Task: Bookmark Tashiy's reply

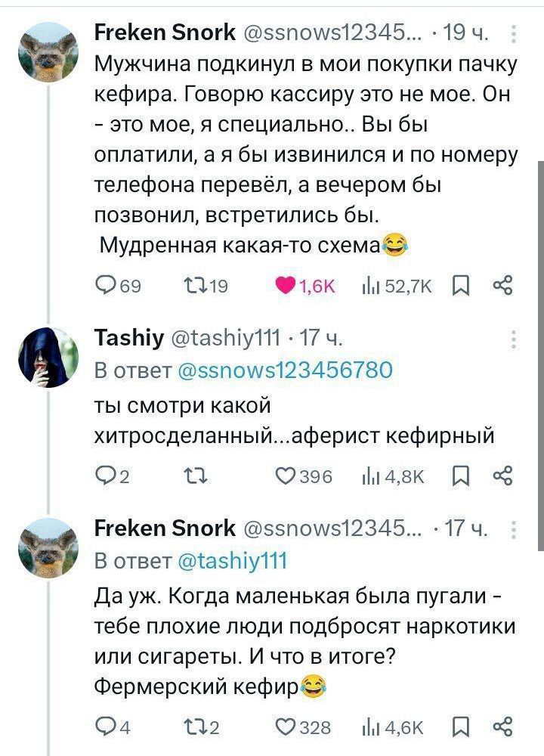Action: click(x=459, y=477)
